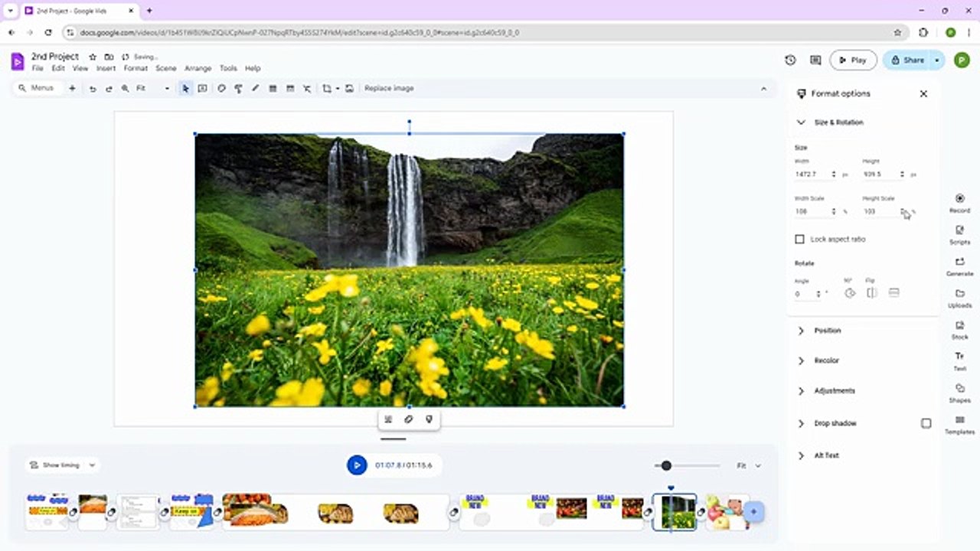
Task: Toggle the Drop shadow checkbox
Action: click(x=926, y=423)
